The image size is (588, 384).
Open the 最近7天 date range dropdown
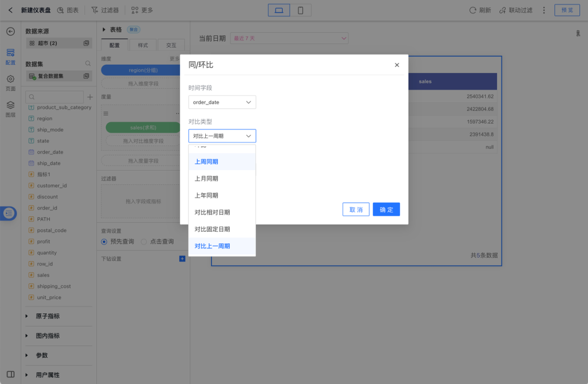tap(289, 38)
